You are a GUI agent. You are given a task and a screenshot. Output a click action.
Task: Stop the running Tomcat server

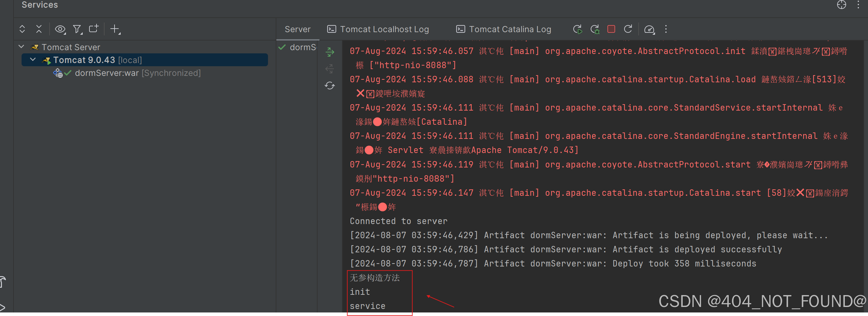pyautogui.click(x=611, y=29)
